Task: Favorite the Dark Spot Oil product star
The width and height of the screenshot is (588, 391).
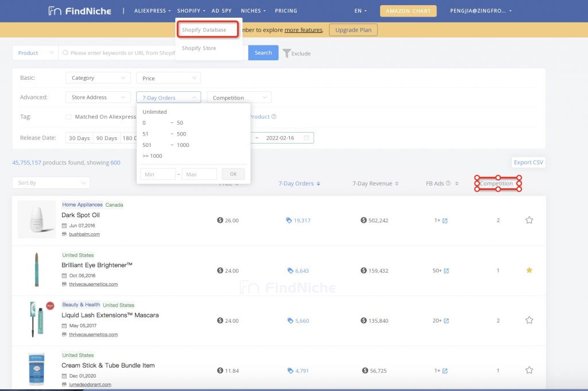Action: [x=529, y=220]
